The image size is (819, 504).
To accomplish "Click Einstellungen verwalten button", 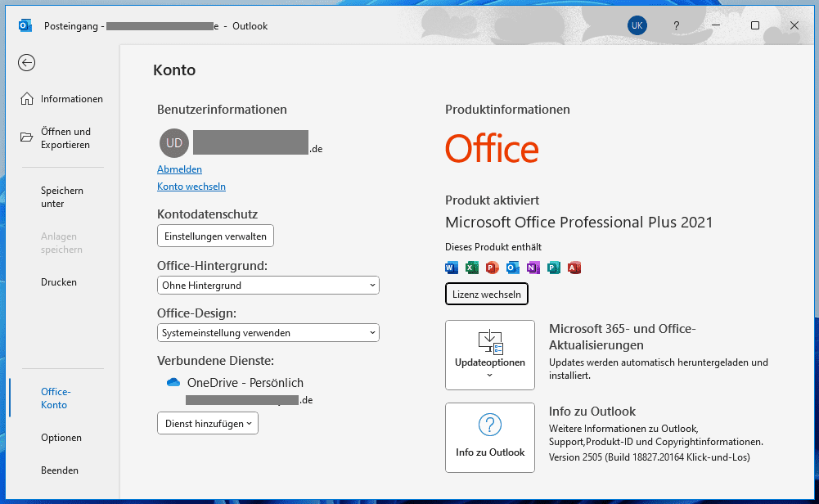I will click(x=215, y=236).
